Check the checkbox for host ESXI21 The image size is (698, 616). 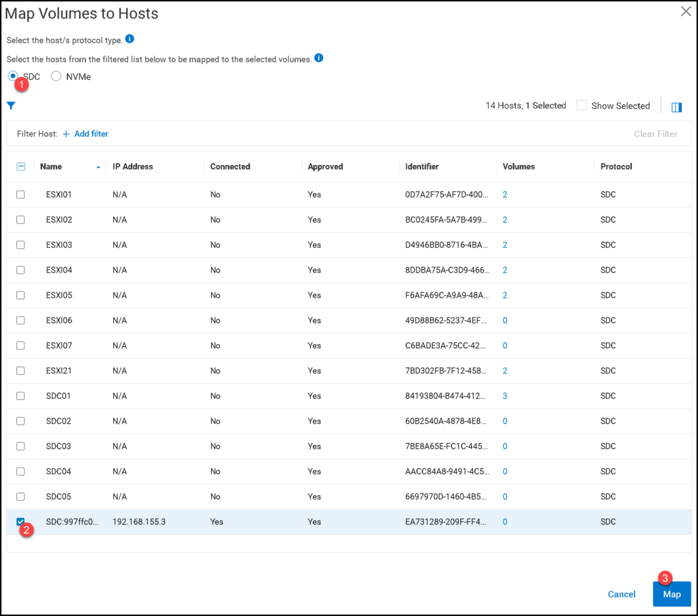(x=20, y=371)
